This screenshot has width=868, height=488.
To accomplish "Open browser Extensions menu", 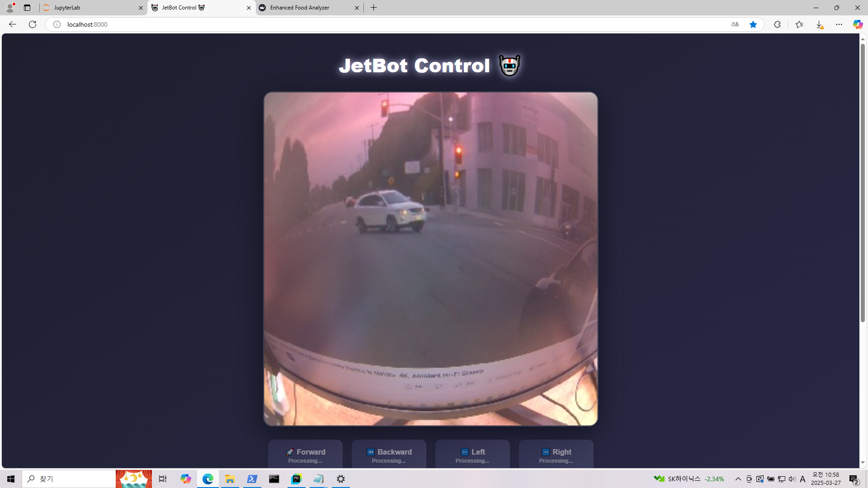I will click(777, 24).
